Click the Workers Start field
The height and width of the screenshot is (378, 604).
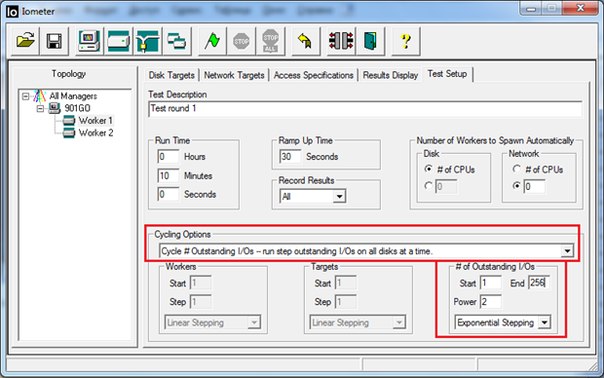200,283
